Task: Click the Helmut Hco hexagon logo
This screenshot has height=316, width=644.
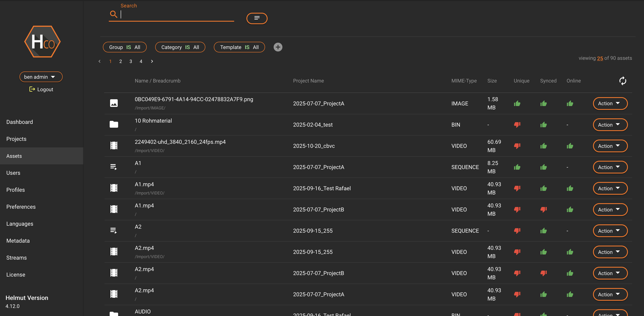Action: 42,42
